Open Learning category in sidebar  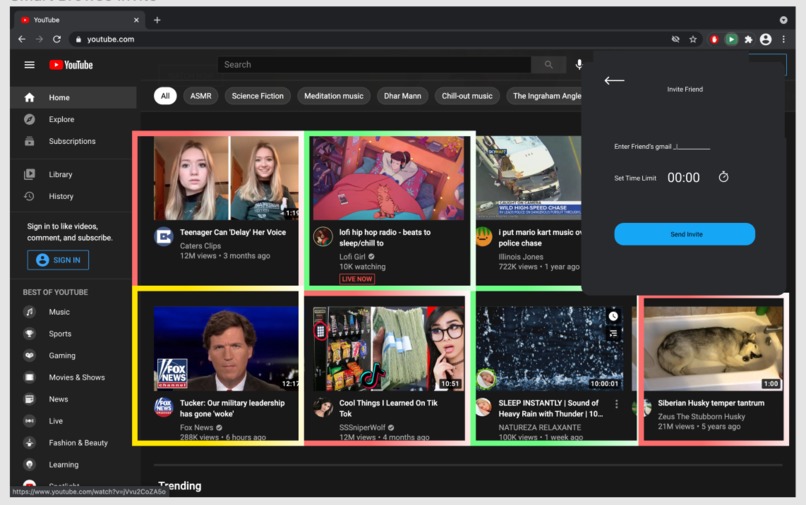(x=73, y=464)
